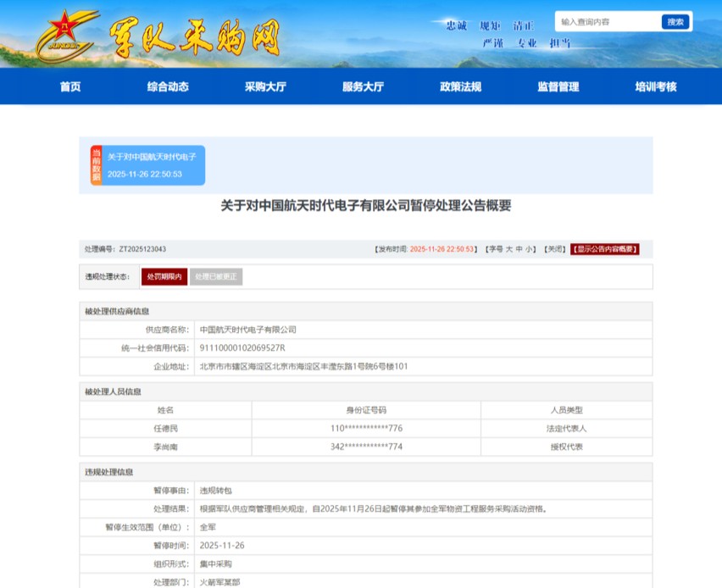The image size is (722, 588).
Task: Select the 监督管理 menu item
Action: 558,86
